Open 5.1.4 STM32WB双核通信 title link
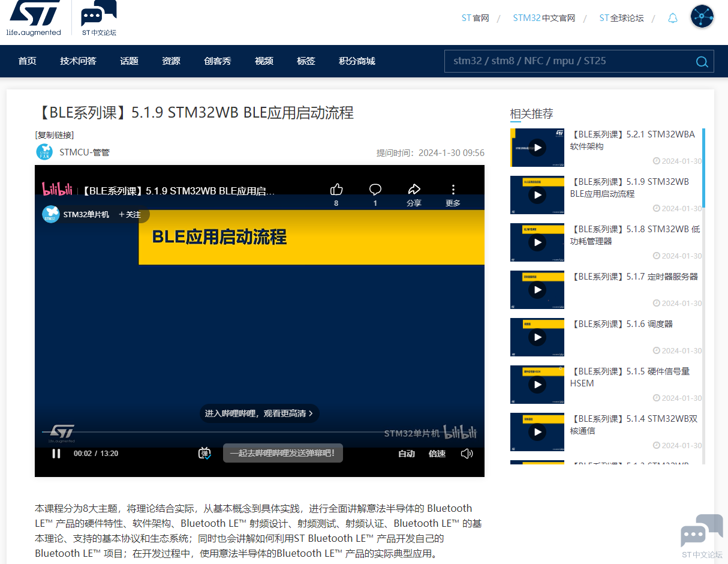 tap(634, 425)
